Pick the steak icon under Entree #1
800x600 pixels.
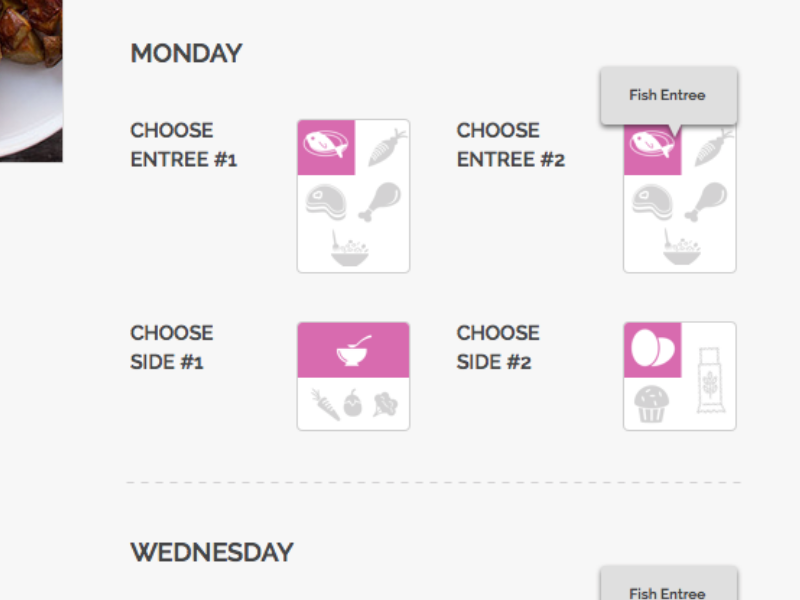click(x=327, y=200)
